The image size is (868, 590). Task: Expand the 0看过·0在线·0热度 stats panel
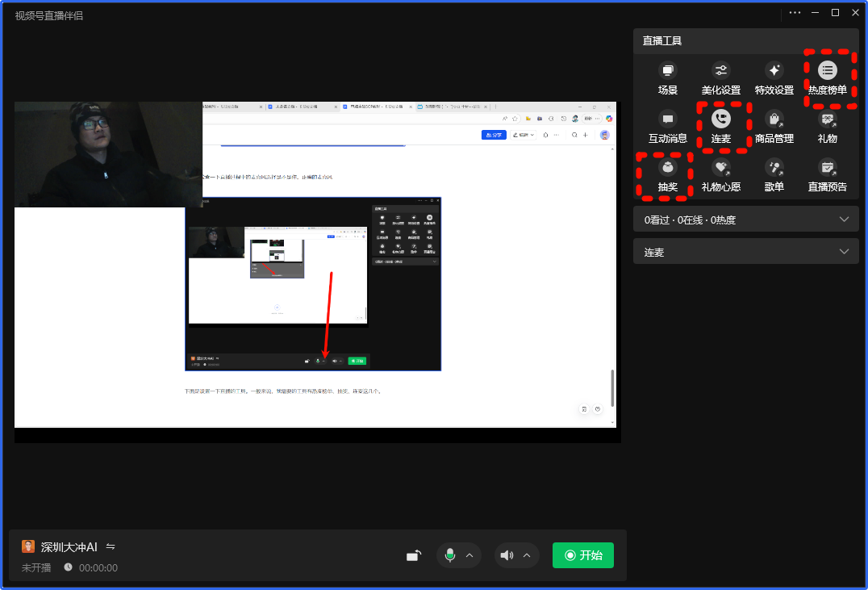(844, 220)
